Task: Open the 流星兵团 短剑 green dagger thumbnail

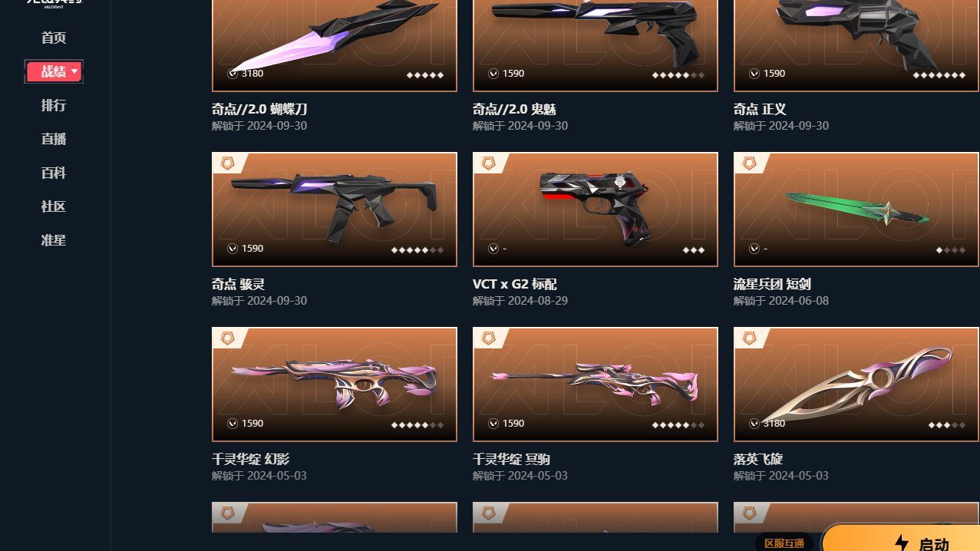Action: click(x=856, y=210)
